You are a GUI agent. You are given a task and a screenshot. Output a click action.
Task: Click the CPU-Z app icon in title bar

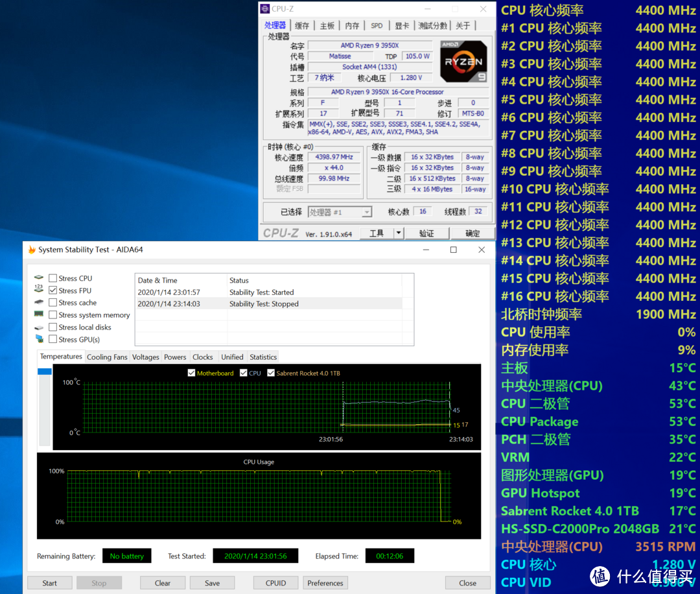tap(265, 8)
